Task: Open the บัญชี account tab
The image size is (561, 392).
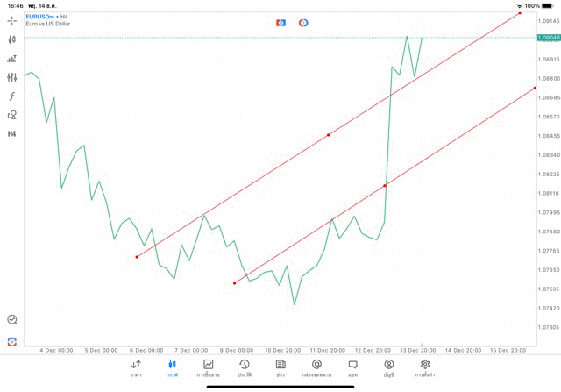Action: click(388, 368)
